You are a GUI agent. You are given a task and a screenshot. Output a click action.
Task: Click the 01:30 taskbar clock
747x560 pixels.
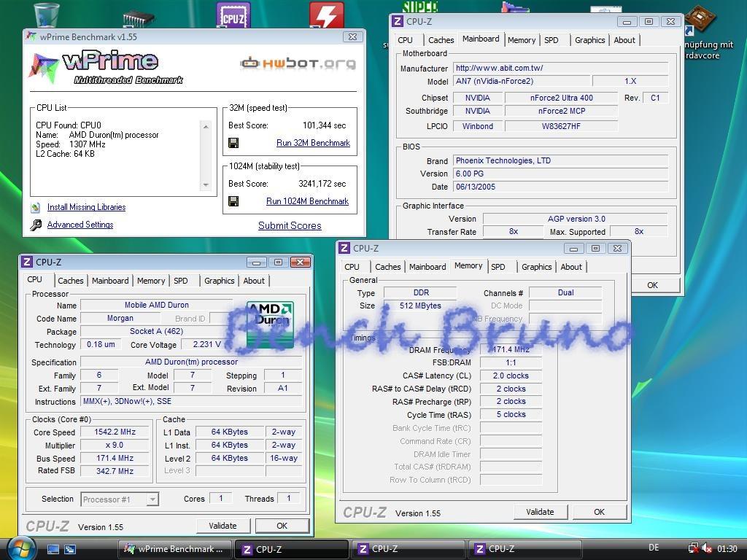(727, 549)
